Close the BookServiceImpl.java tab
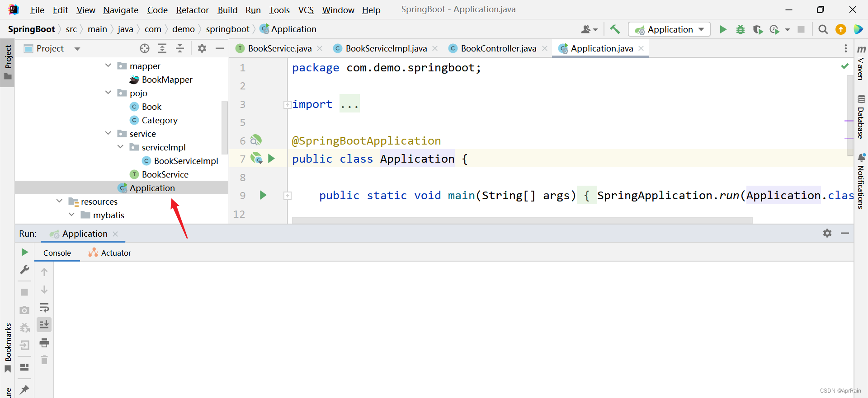This screenshot has width=868, height=398. (x=435, y=48)
